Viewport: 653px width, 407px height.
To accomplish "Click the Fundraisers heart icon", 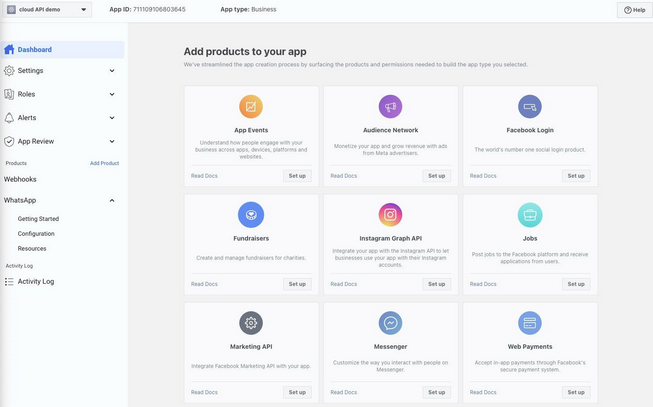I will tap(251, 215).
